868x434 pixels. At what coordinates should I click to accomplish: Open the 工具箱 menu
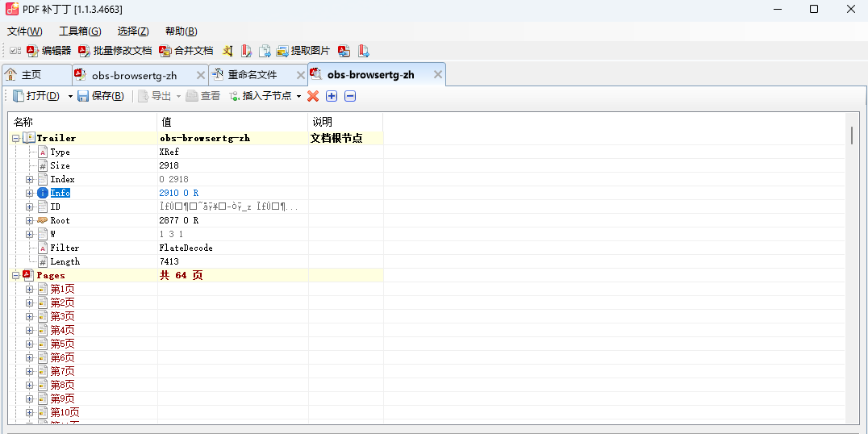[x=80, y=31]
